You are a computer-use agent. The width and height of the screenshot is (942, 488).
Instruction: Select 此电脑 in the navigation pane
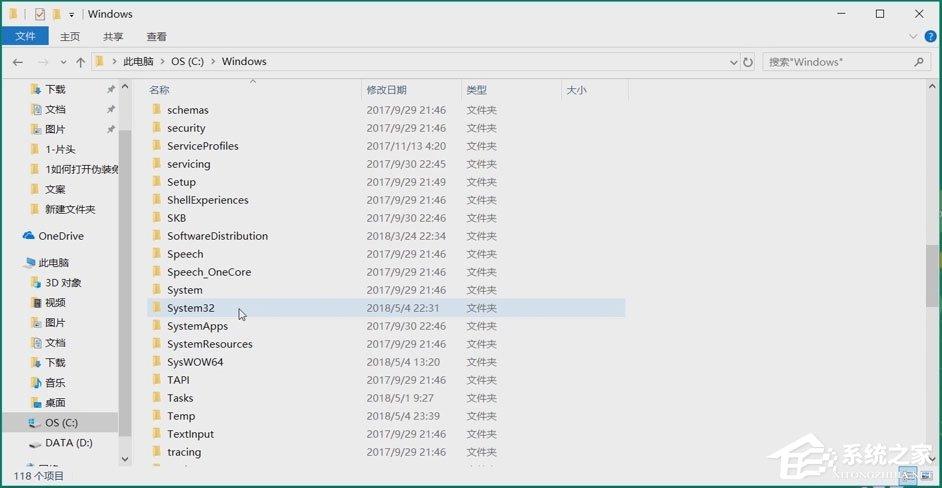tap(53, 263)
